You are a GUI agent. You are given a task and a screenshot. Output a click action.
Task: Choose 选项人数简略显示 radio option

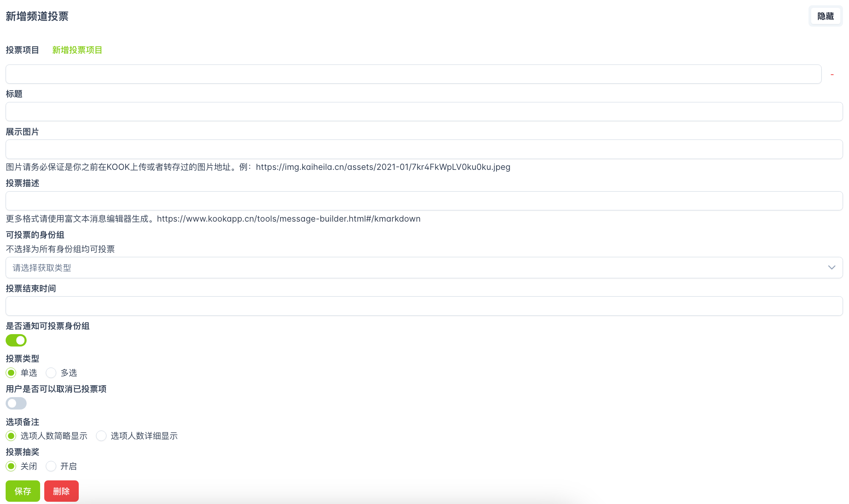(x=11, y=436)
